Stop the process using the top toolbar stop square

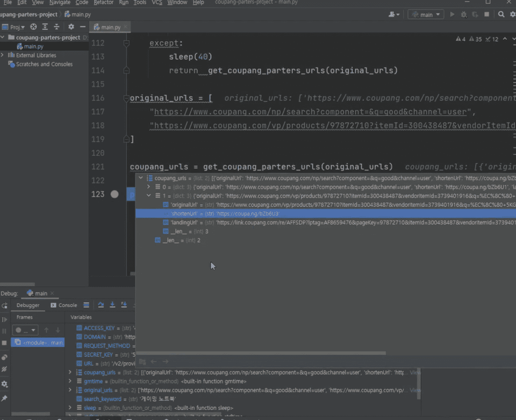[x=487, y=14]
